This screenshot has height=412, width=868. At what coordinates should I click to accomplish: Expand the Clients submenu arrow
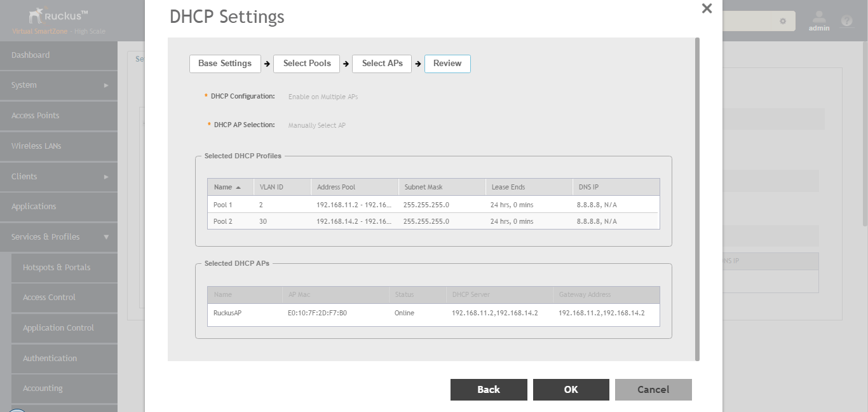pos(106,177)
